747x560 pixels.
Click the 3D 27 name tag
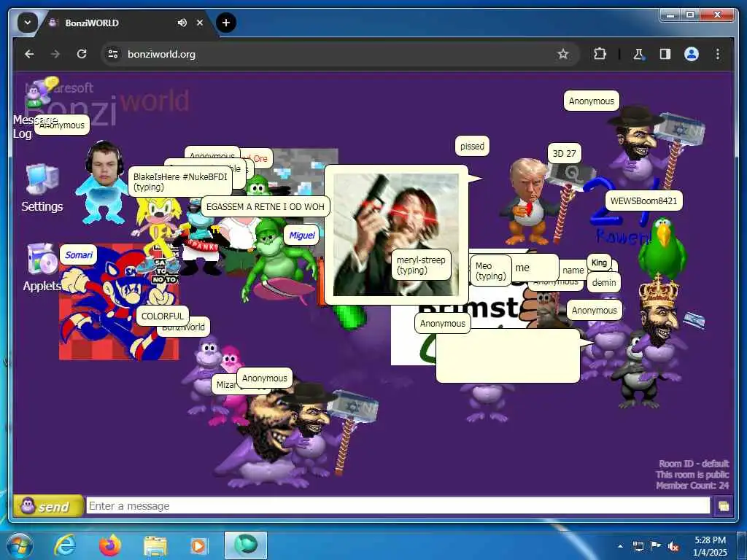click(564, 153)
